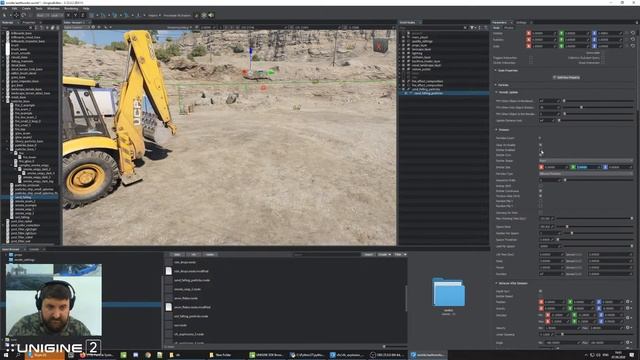Adjust the first Periodic Update slider handle
Image resolution: width=640 pixels, height=360 pixels.
coord(564,101)
